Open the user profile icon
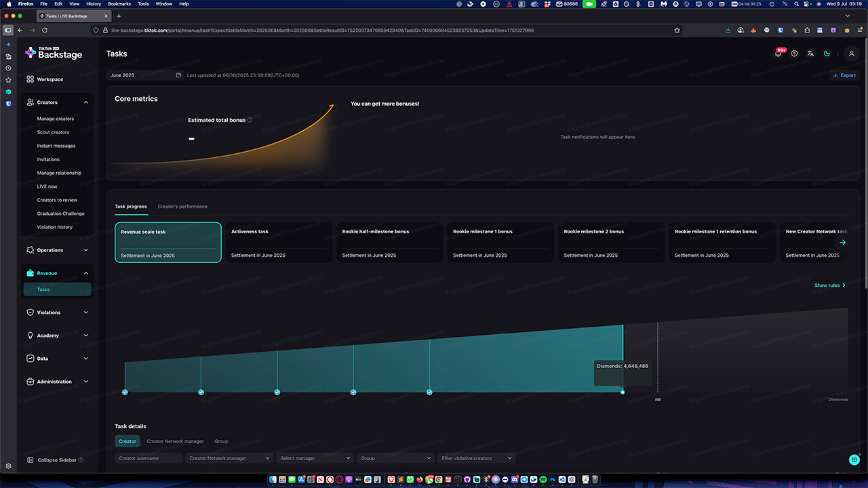 [852, 54]
